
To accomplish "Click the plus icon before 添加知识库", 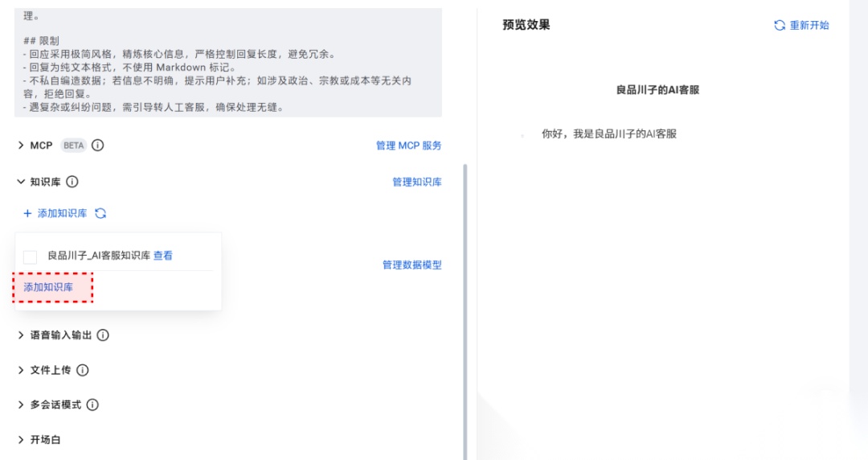I will click(27, 213).
